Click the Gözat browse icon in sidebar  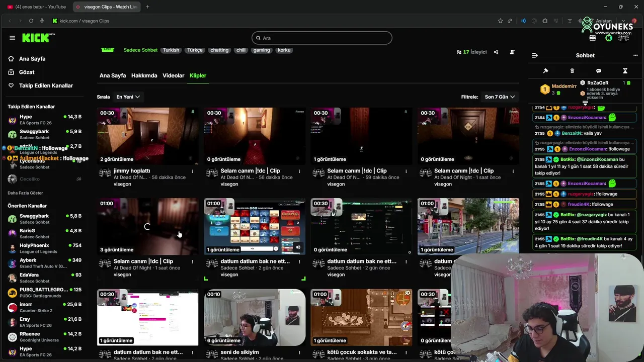(x=11, y=72)
